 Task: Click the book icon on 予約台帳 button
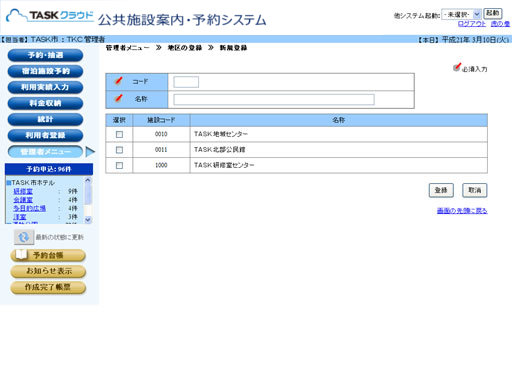pos(21,254)
